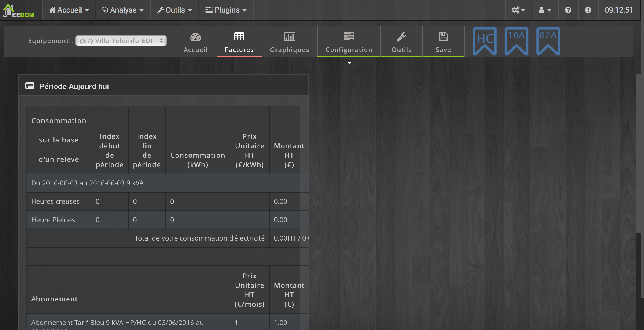Switch to the Accueil dashboard tab
This screenshot has width=644, height=330.
(196, 41)
